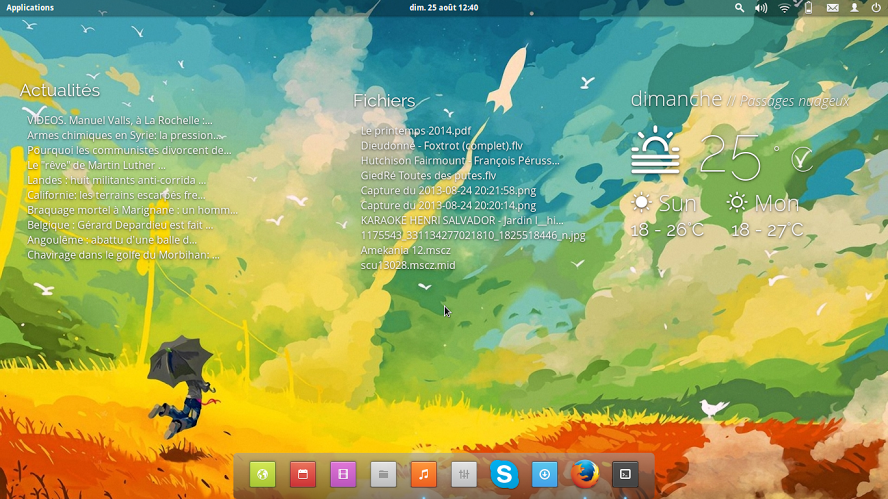Open news item Armes chimiques en Syrie
Image resolution: width=888 pixels, height=499 pixels.
point(123,135)
